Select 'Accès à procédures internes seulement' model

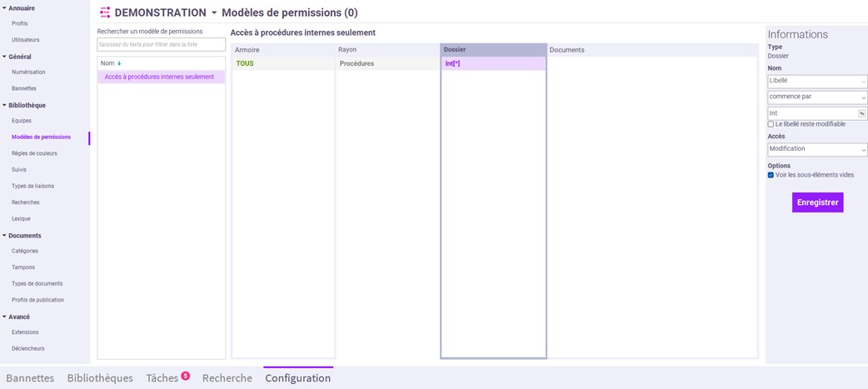click(x=159, y=77)
